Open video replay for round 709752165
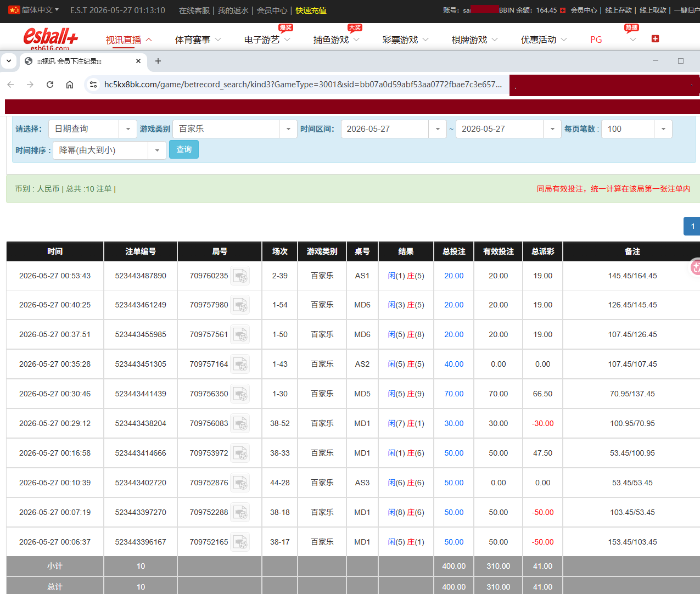 tap(240, 542)
